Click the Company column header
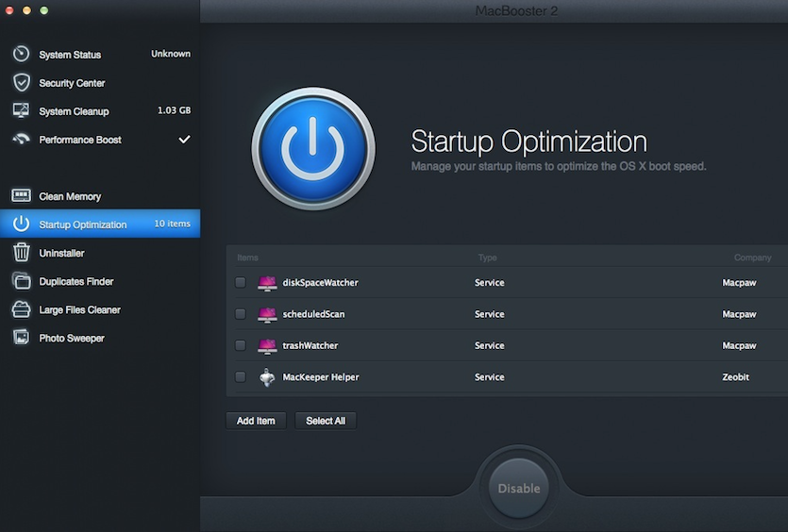This screenshot has height=532, width=788. (752, 258)
